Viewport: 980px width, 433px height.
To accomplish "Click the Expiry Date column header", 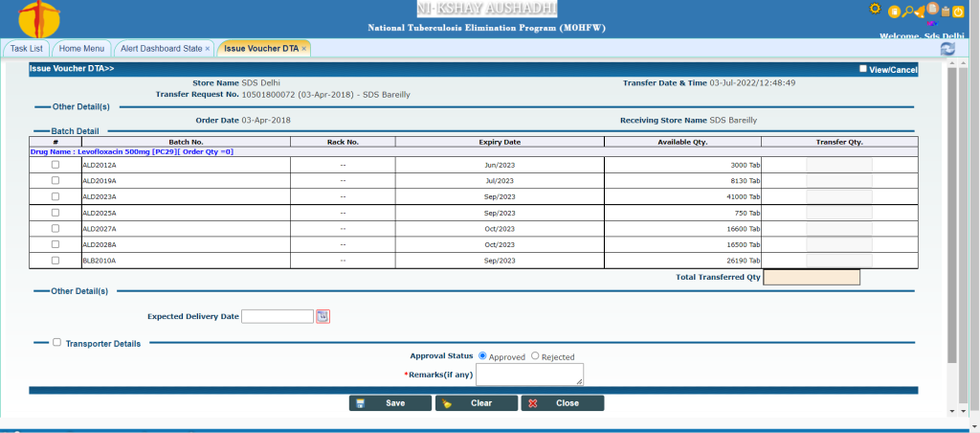I will (x=500, y=142).
